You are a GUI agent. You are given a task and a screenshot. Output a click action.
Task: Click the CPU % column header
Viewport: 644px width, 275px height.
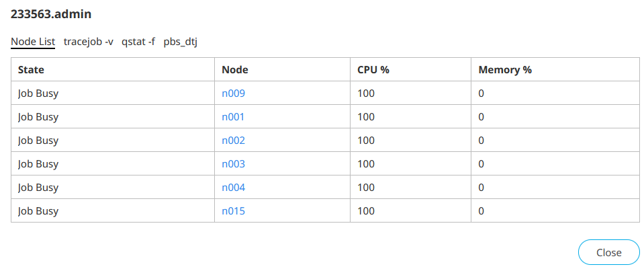click(x=373, y=69)
